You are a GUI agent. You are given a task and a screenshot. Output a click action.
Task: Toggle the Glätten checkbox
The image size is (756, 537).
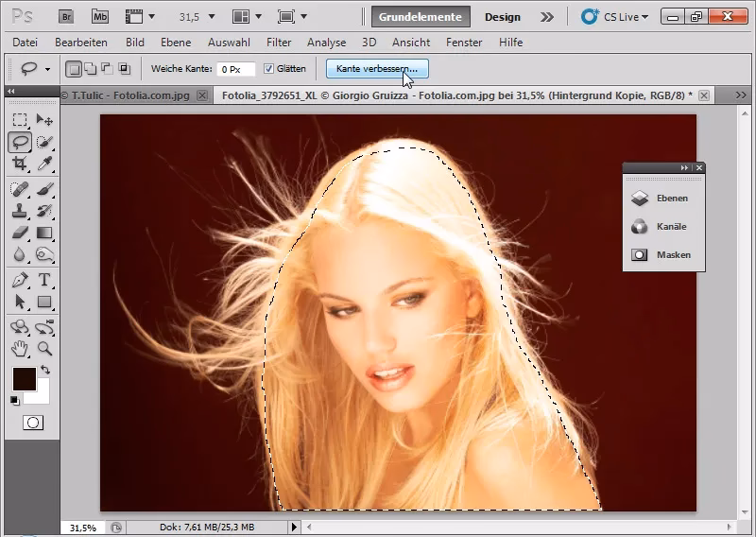[x=269, y=69]
